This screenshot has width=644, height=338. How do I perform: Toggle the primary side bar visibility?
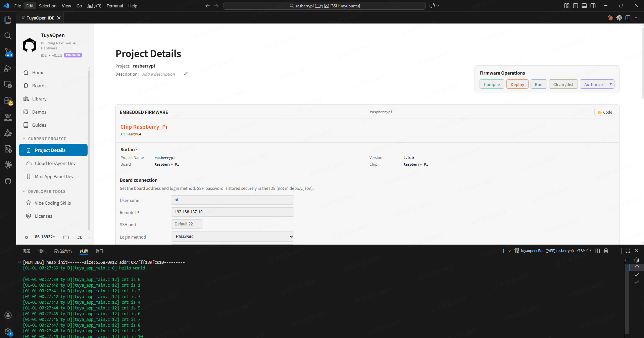(x=576, y=6)
